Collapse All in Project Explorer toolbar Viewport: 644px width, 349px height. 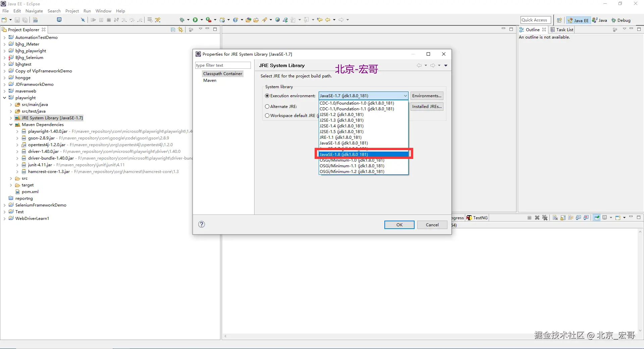click(x=173, y=30)
